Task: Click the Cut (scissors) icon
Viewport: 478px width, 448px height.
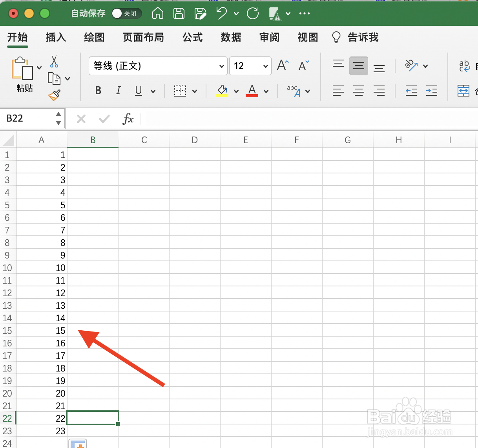Action: click(x=54, y=62)
